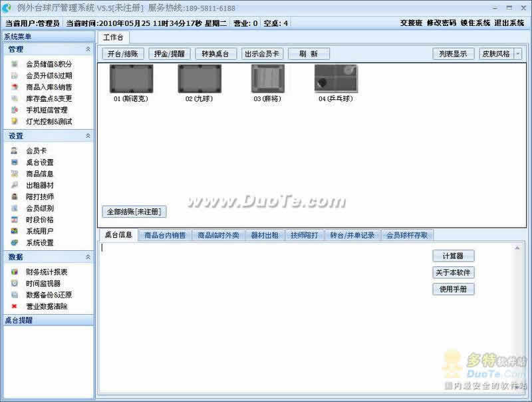The image size is (532, 402).
Task: Switch to the 会员球杆存取 tab
Action: (407, 235)
